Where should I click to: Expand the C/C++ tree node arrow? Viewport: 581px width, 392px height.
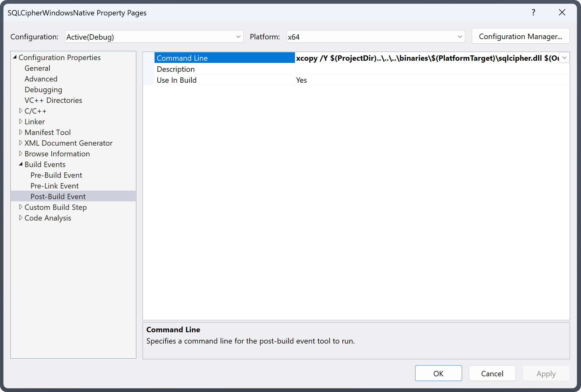click(x=21, y=111)
